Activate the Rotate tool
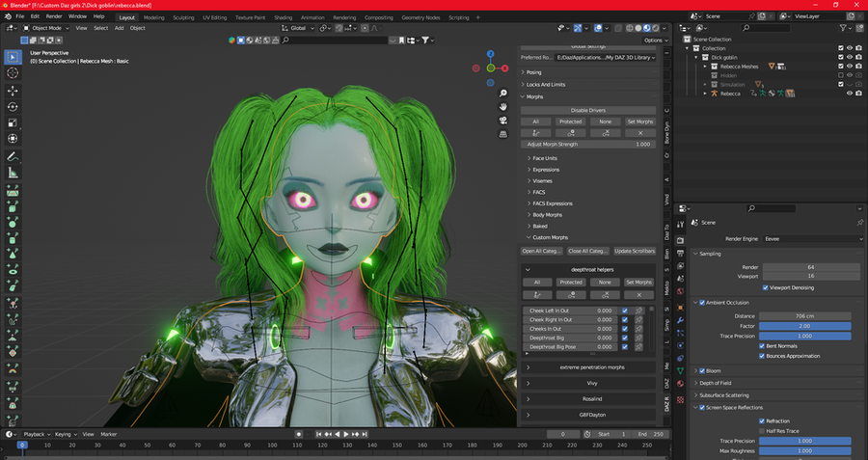The width and height of the screenshot is (868, 460). point(13,106)
